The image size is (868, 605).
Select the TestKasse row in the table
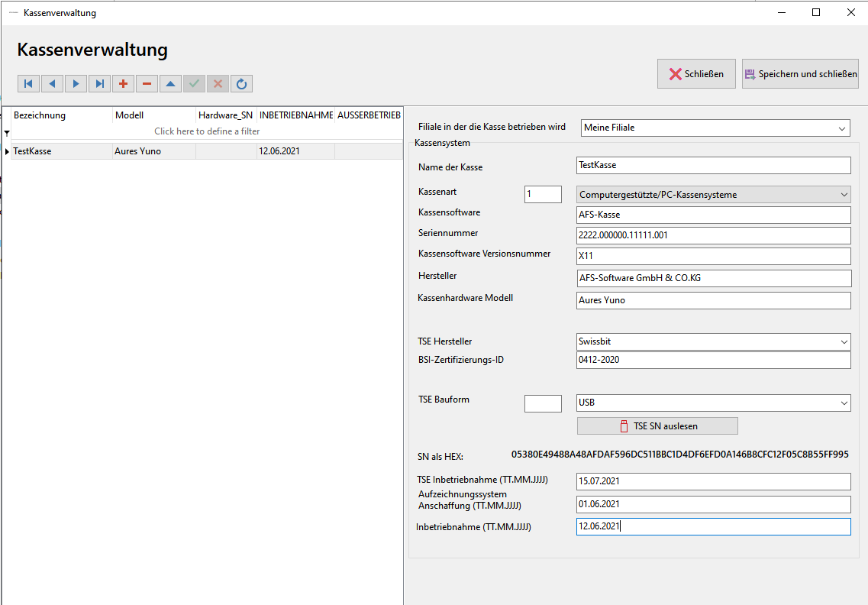point(207,151)
